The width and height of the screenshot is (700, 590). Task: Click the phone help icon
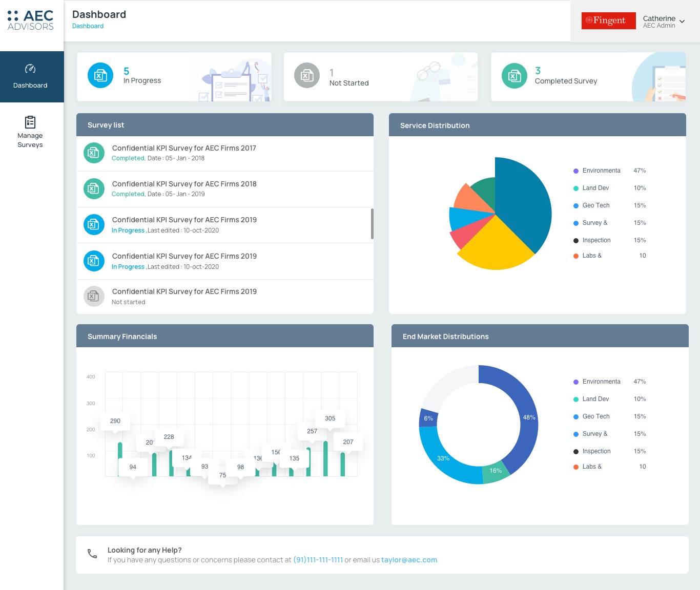tap(92, 554)
